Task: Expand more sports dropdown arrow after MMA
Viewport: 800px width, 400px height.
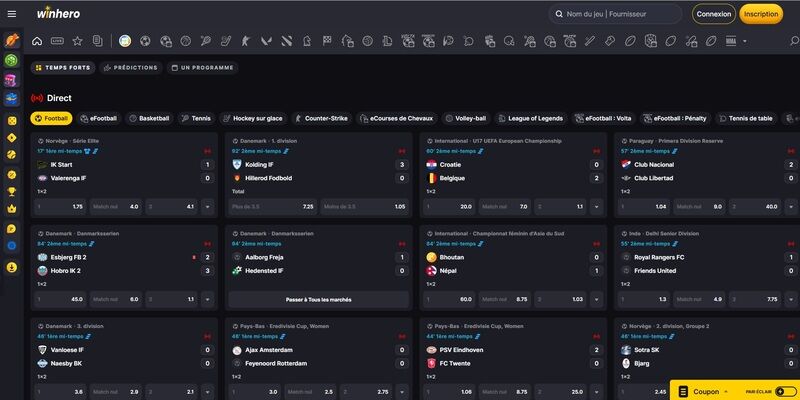Action: pyautogui.click(x=745, y=41)
